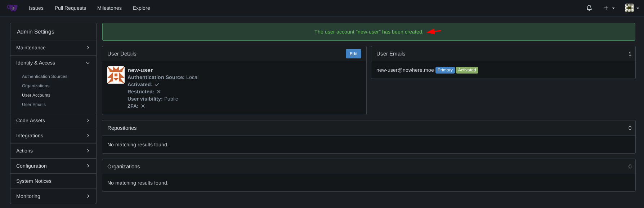Navigate to the Explore page
This screenshot has height=208, width=644.
[141, 8]
